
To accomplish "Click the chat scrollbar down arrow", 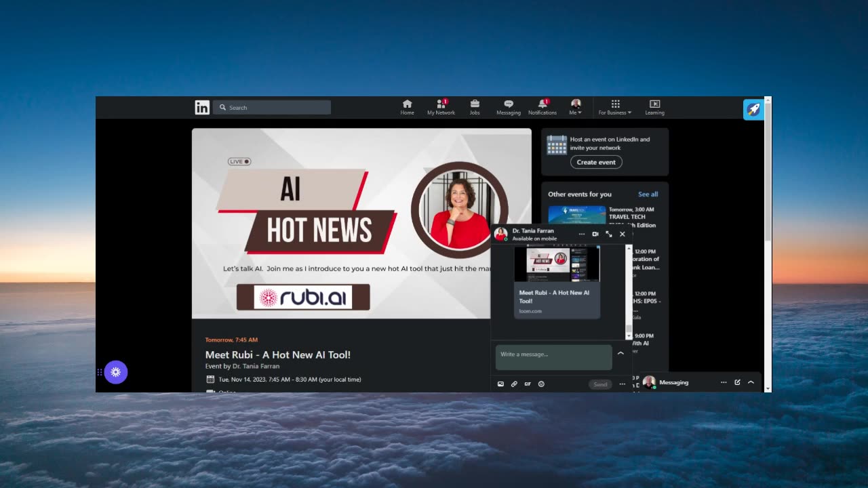I will [629, 335].
